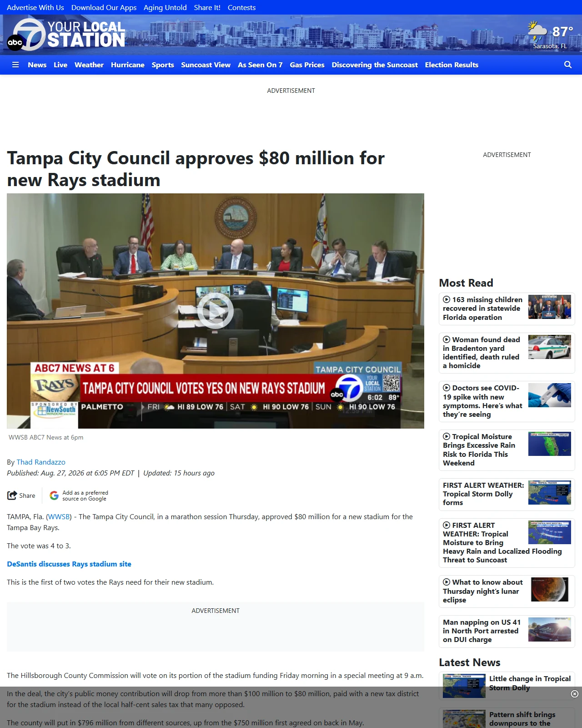Viewport: 582px width, 728px height.
Task: Open the Suncoast View menu item
Action: 206,65
